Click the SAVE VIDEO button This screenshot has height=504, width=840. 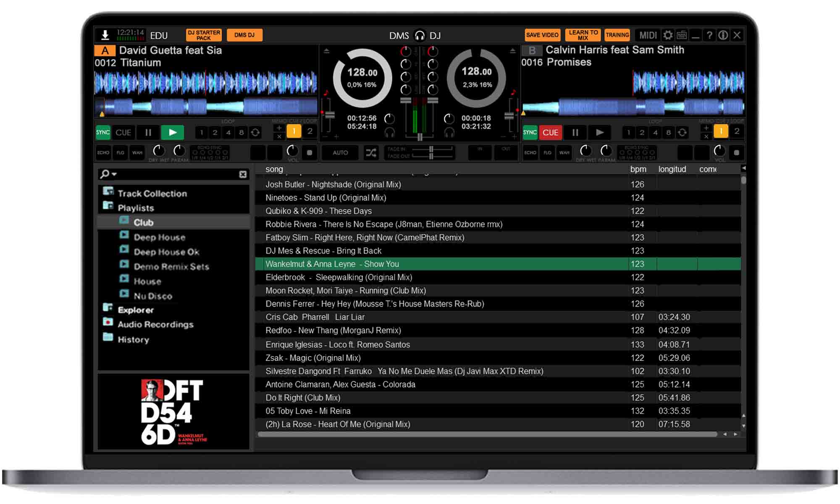(x=542, y=35)
